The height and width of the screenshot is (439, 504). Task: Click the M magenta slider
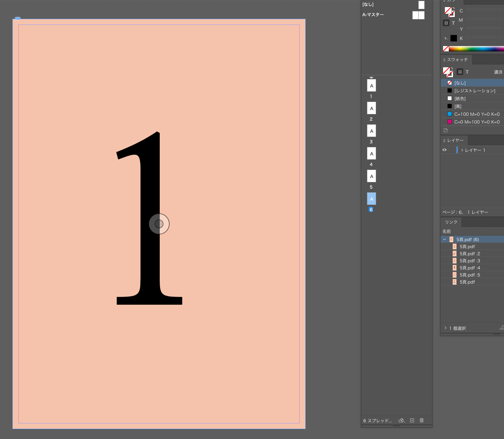point(484,19)
